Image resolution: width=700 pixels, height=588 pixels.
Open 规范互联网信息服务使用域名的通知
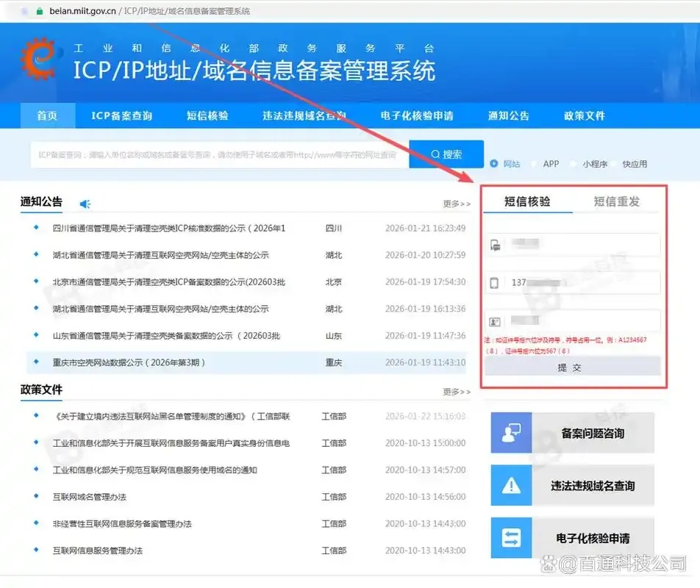coord(154,470)
